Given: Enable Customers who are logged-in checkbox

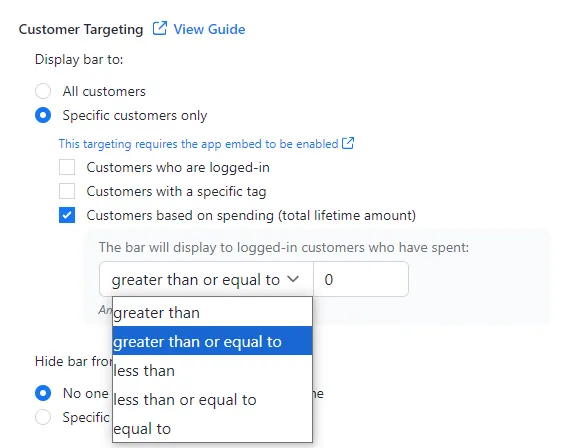Looking at the screenshot, I should click(67, 167).
